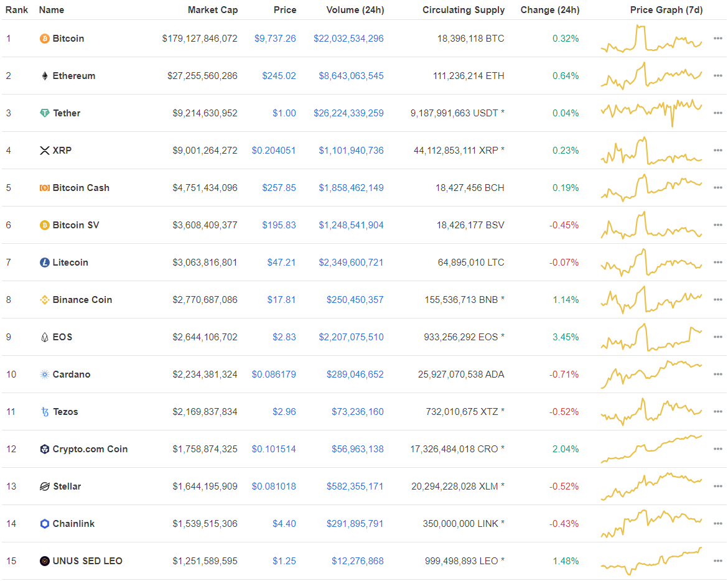Screen dimensions: 728x581
Task: Select XRP market cap $9,001,264,272
Action: click(205, 151)
